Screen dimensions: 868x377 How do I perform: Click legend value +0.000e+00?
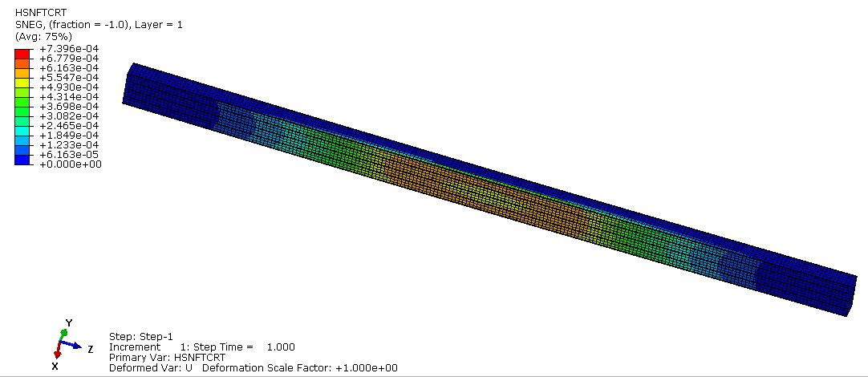[x=69, y=164]
